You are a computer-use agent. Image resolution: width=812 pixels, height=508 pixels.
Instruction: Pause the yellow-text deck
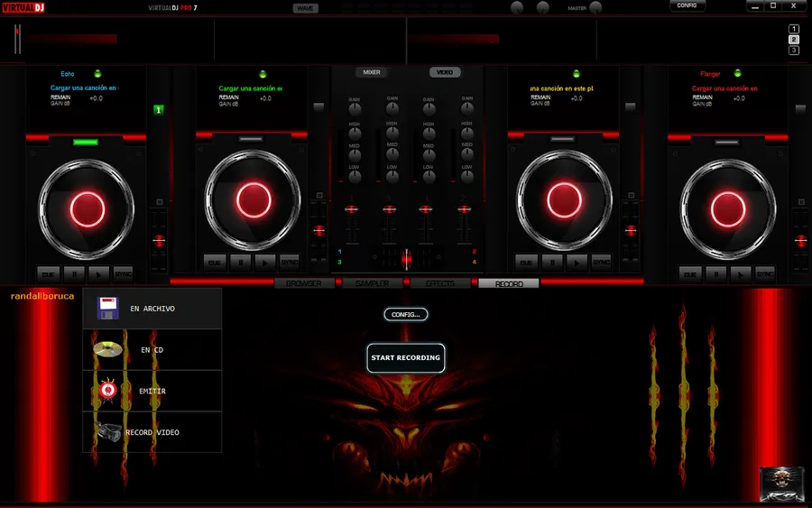click(x=552, y=263)
